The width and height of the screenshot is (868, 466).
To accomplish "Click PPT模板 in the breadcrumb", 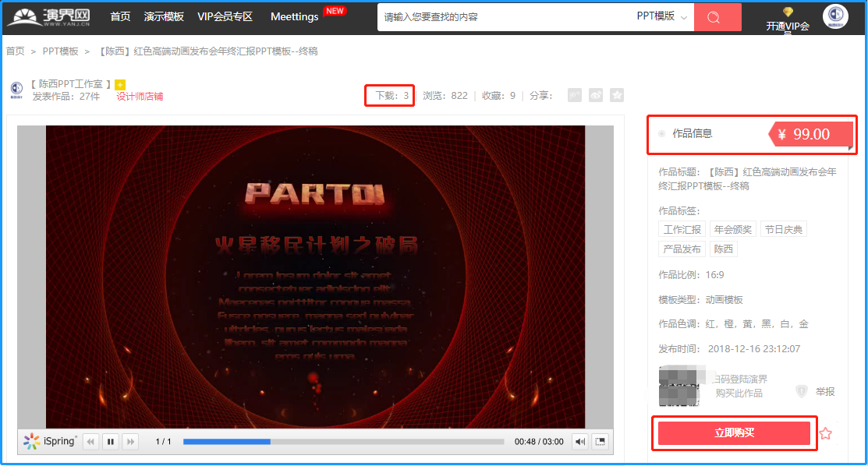I will (x=60, y=51).
